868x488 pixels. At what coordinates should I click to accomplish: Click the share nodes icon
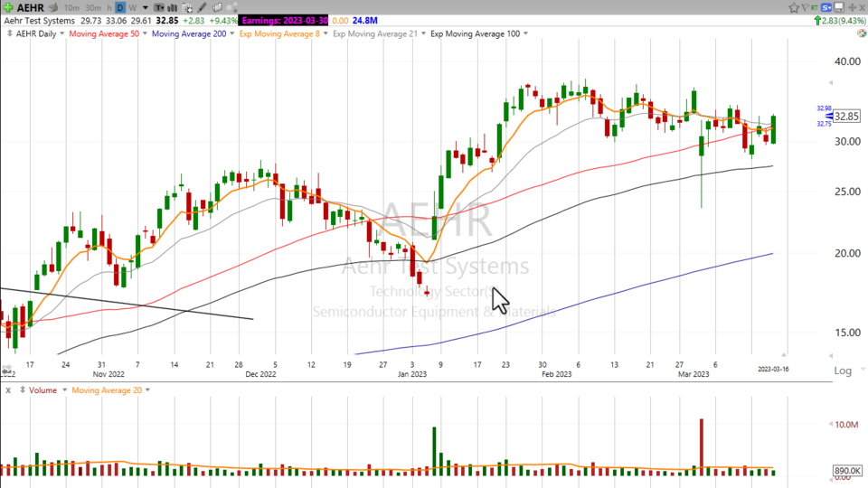click(232, 8)
